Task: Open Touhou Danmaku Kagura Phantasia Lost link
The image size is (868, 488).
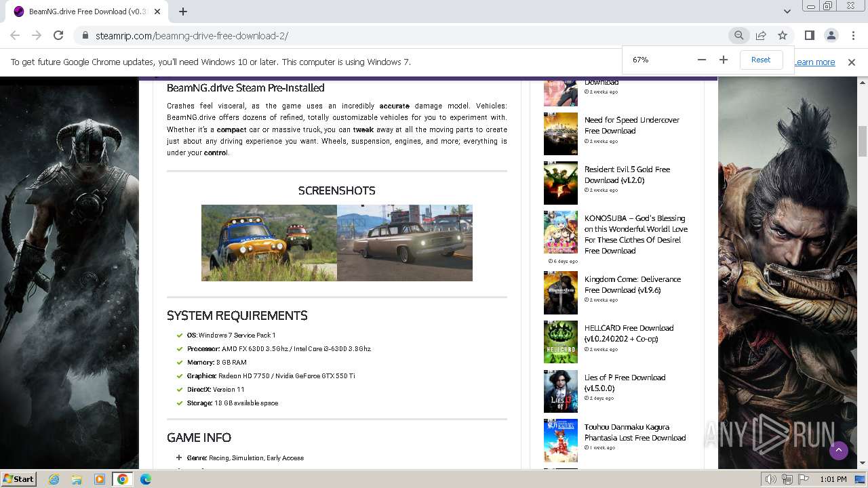Action: click(635, 432)
